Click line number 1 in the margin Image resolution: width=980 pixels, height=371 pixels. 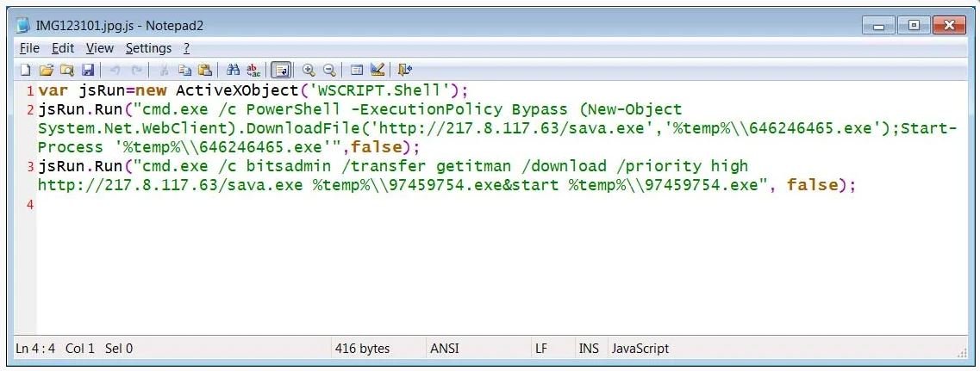(x=30, y=91)
